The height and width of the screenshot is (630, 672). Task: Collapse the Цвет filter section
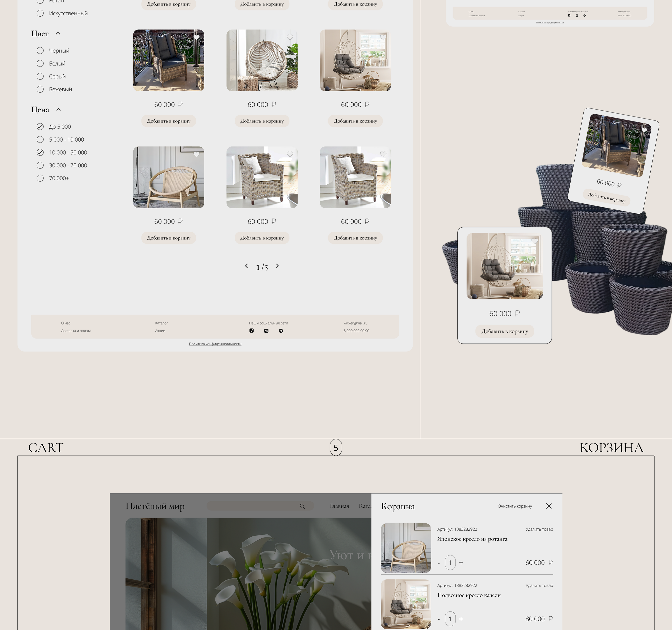[x=58, y=33]
